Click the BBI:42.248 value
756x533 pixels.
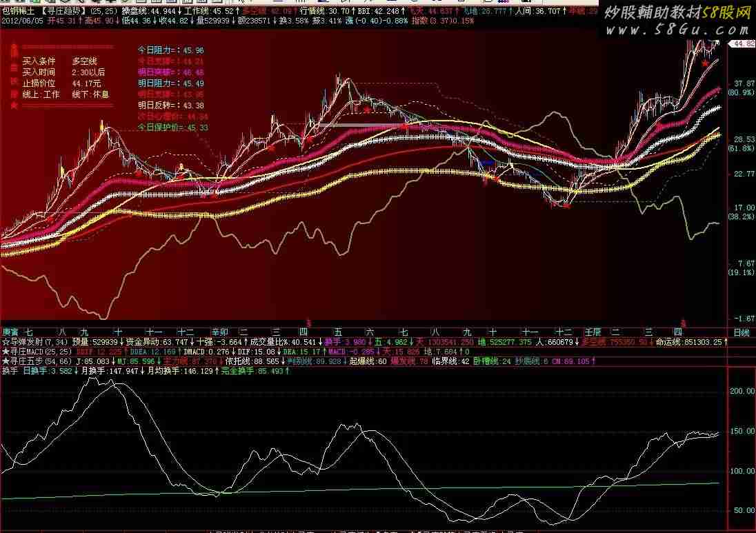point(379,11)
